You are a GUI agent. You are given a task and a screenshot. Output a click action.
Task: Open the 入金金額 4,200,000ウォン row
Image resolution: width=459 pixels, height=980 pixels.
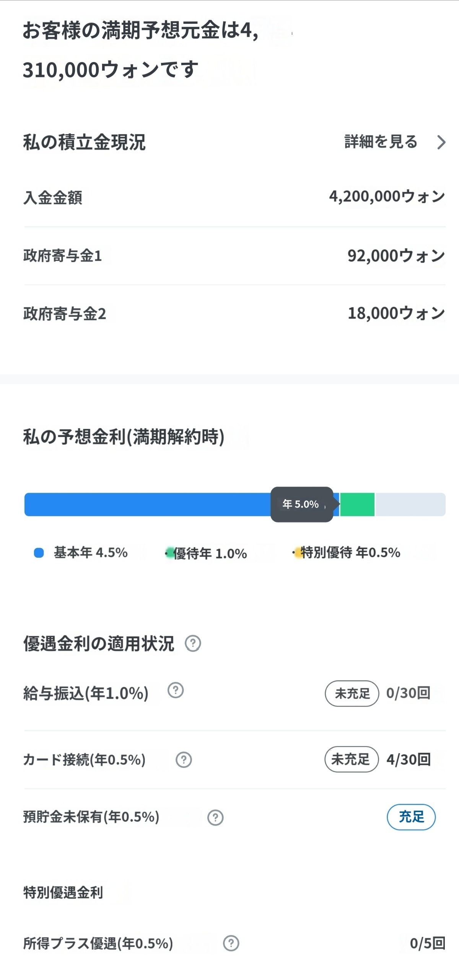[234, 197]
